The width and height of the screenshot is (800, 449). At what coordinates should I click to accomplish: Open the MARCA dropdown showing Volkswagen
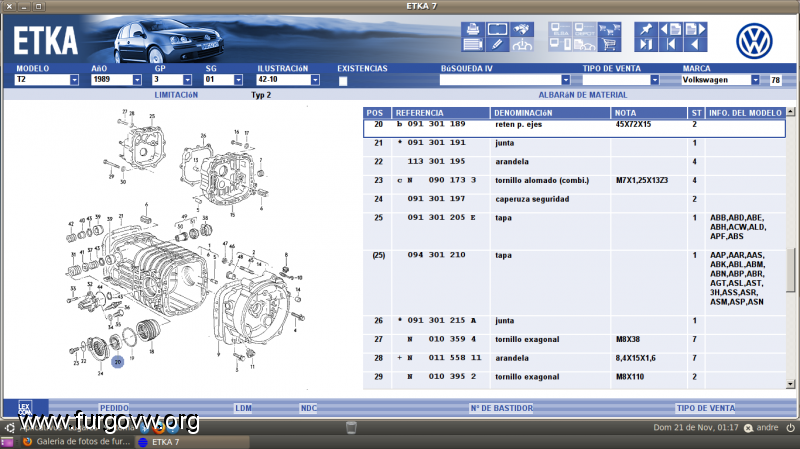(x=755, y=80)
